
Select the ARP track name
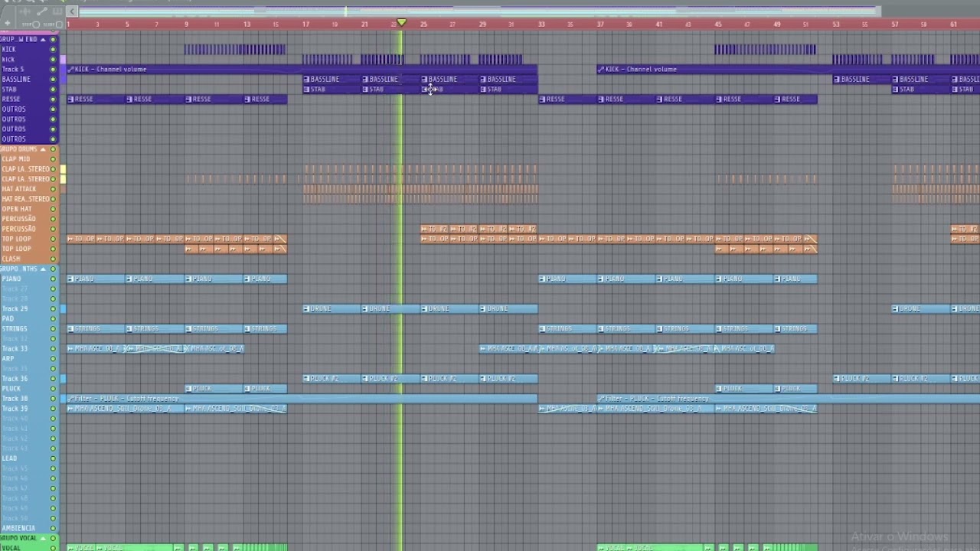tap(8, 358)
